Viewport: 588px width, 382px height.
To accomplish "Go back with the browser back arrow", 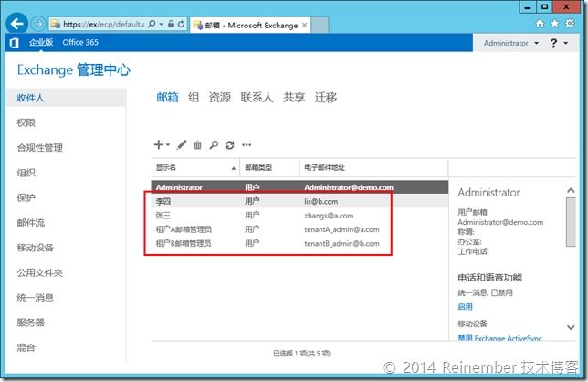I will [x=16, y=24].
